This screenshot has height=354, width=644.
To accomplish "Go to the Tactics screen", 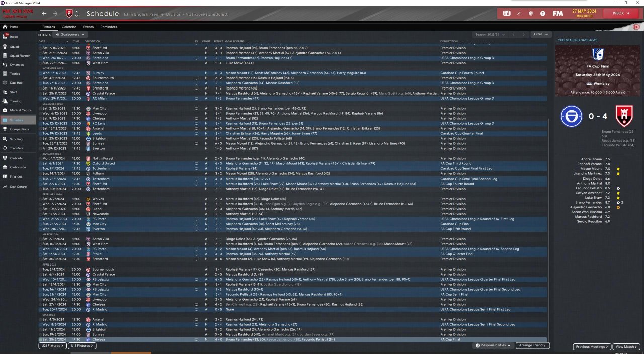I will click(x=15, y=73).
